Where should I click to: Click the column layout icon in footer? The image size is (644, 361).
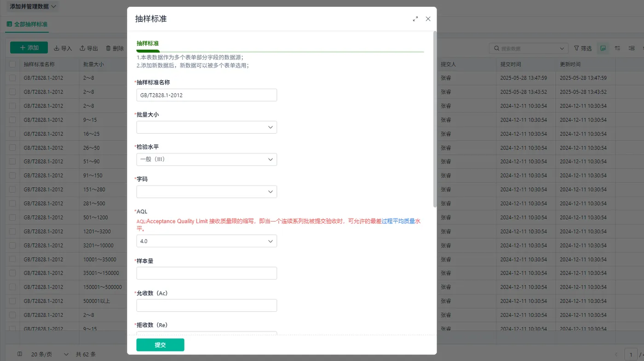click(x=20, y=354)
